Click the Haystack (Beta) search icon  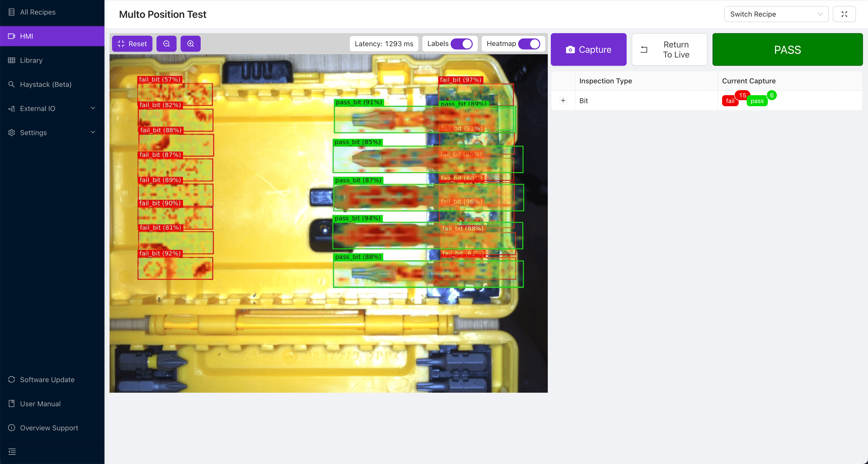pos(12,84)
